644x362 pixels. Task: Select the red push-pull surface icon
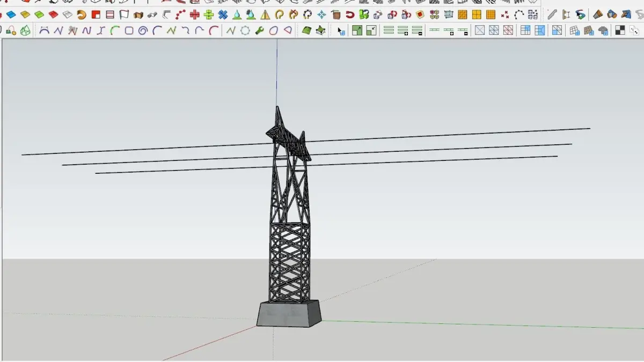pyautogui.click(x=53, y=14)
